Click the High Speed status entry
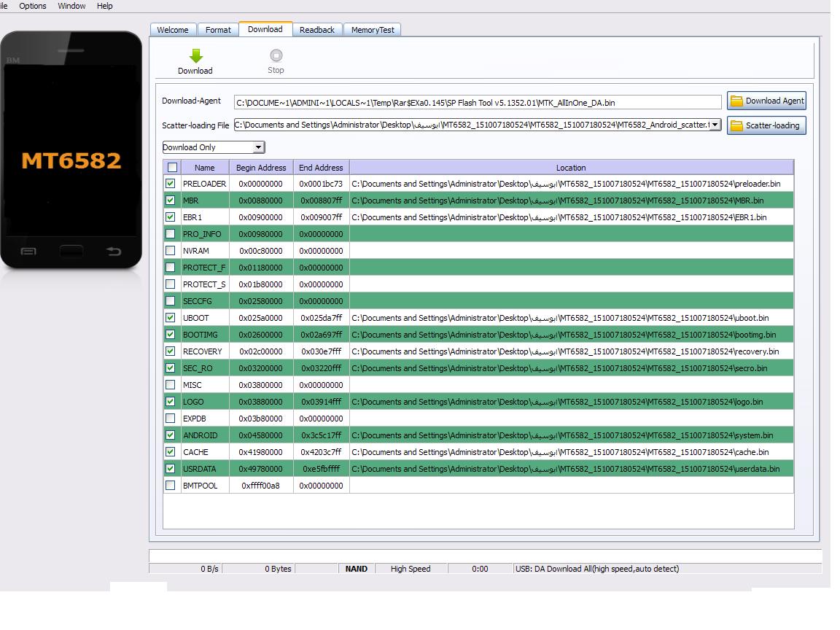This screenshot has height=630, width=840. (x=411, y=569)
